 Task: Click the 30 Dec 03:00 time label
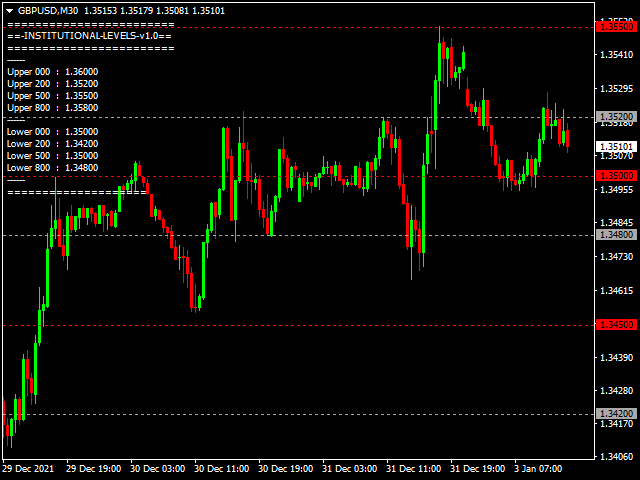coord(158,469)
